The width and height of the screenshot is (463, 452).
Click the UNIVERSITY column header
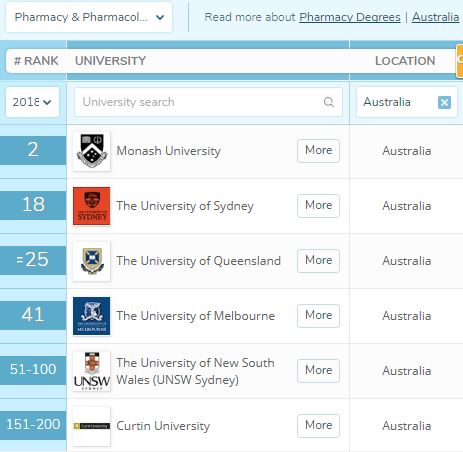click(x=110, y=61)
